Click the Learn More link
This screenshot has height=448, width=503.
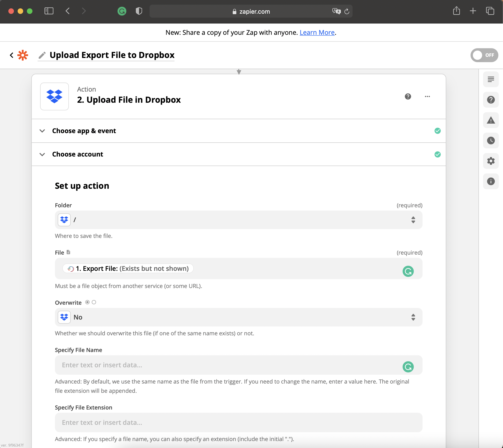[x=317, y=32]
